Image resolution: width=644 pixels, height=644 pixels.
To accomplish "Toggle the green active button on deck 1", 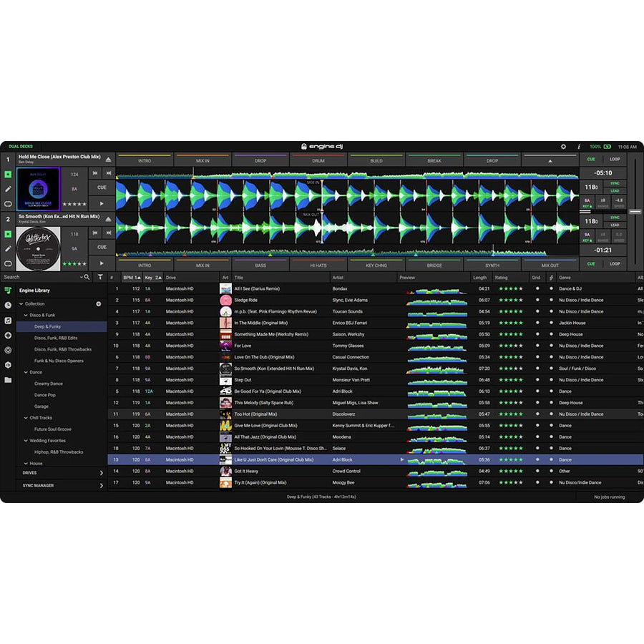I will [8, 174].
